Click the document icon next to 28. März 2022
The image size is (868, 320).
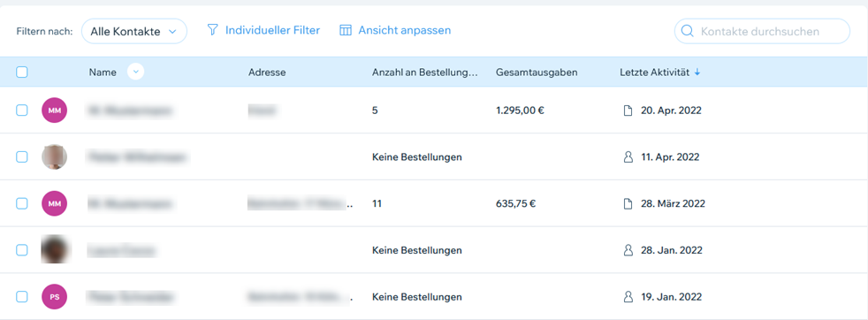pyautogui.click(x=628, y=203)
